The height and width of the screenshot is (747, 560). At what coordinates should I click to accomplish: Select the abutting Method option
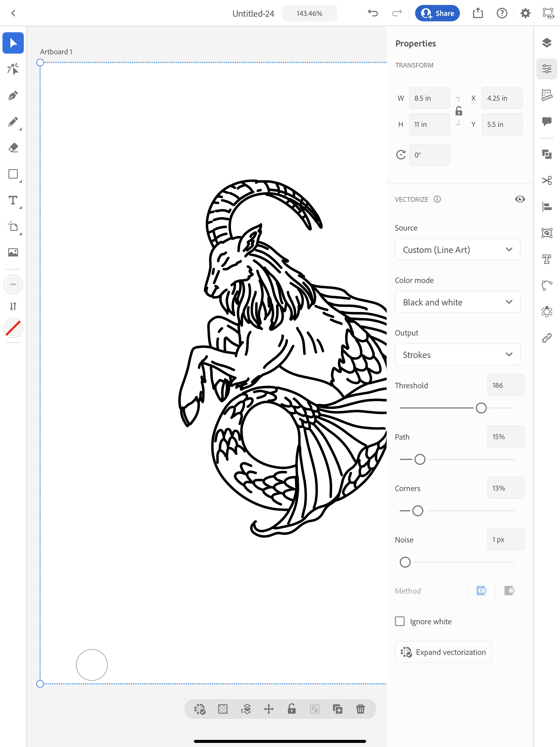point(481,591)
